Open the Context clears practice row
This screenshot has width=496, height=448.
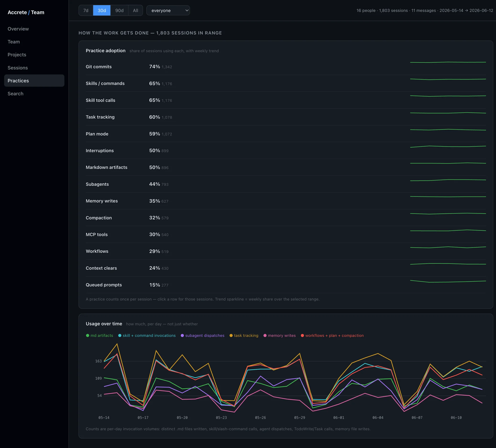(x=286, y=268)
